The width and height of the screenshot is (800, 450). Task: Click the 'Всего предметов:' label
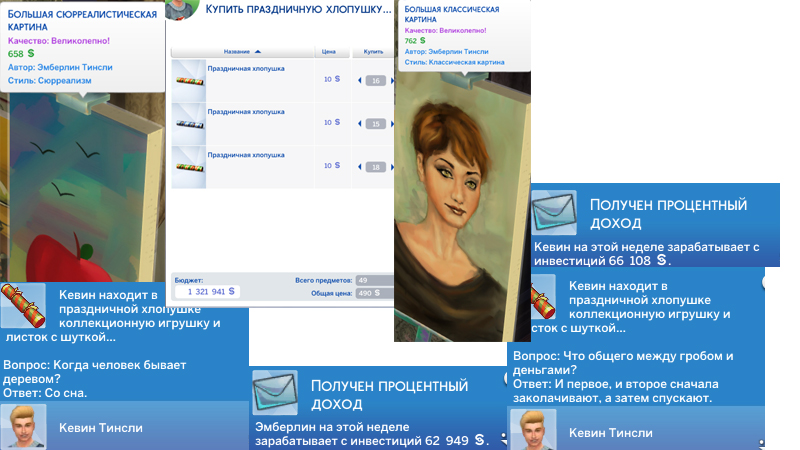pyautogui.click(x=323, y=280)
